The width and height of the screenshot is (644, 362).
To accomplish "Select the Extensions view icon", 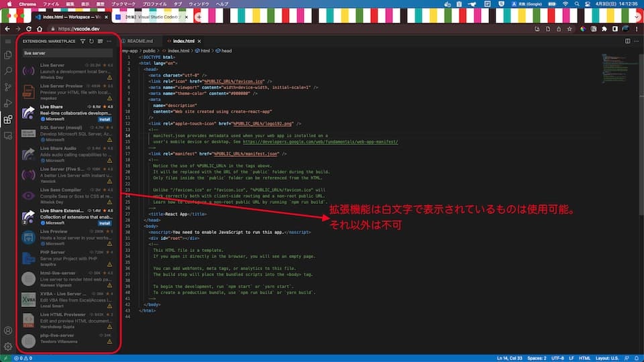I will (8, 119).
